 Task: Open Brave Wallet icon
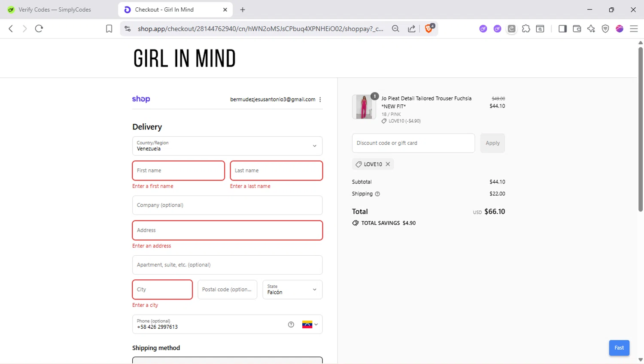click(577, 29)
